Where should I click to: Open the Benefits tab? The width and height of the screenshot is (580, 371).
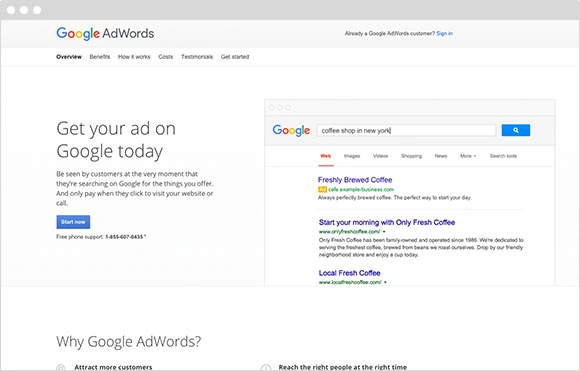100,57
